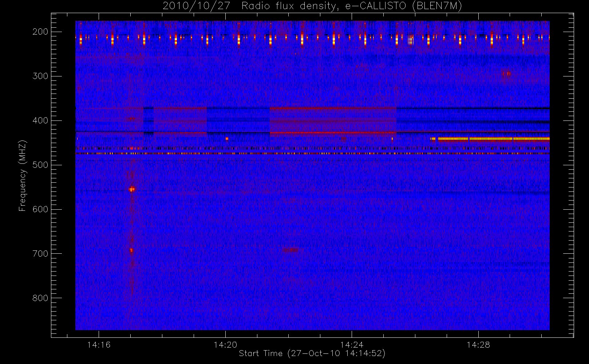The width and height of the screenshot is (589, 364).
Task: Click the 700 frequency tick label
Action: (x=40, y=254)
